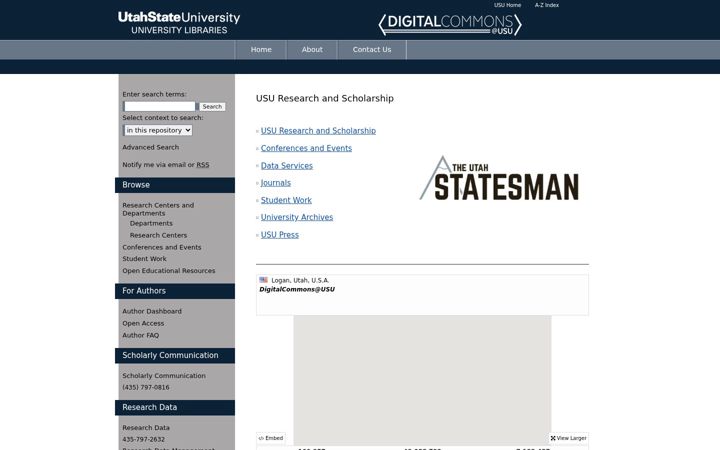Click Notify me via email or RSS
720x450 pixels.
(x=166, y=165)
